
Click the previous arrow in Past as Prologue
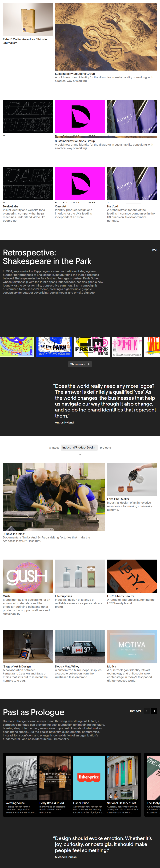(146, 711)
